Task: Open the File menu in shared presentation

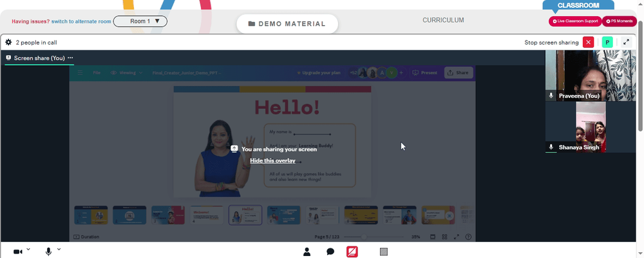Action: pyautogui.click(x=97, y=73)
